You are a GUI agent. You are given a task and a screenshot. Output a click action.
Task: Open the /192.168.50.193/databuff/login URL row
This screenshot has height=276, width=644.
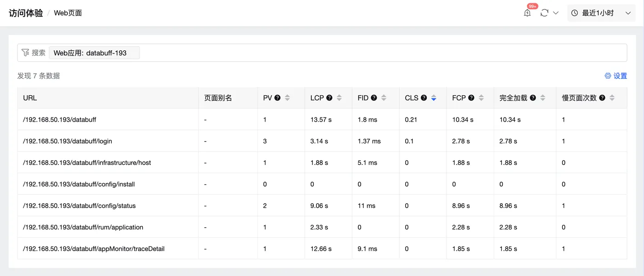pos(68,141)
